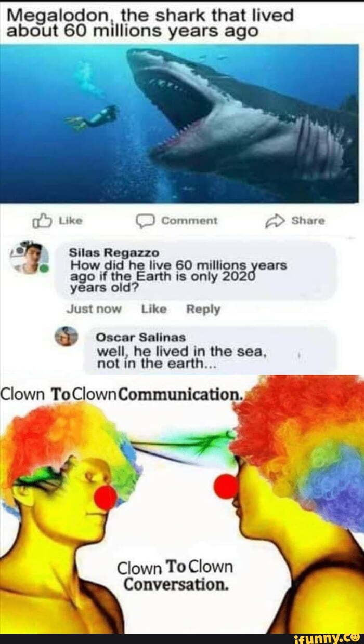Click the Share button label
The image size is (364, 644).
point(308,221)
